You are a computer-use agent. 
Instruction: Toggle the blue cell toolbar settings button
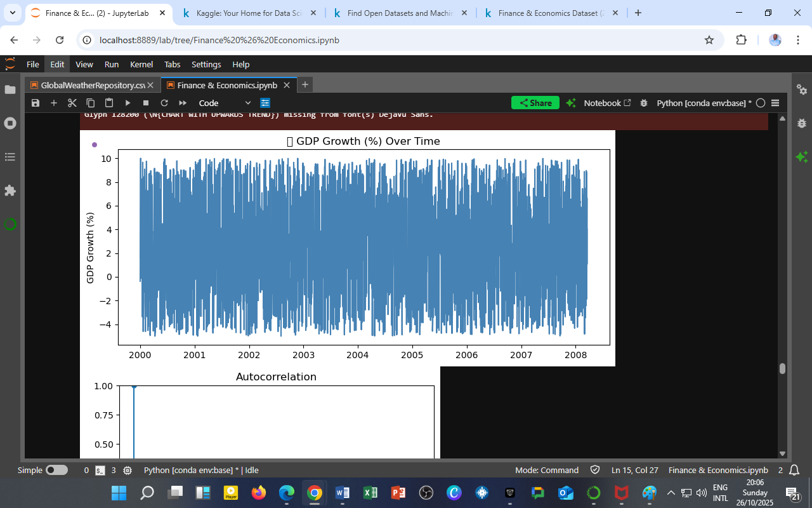[265, 103]
